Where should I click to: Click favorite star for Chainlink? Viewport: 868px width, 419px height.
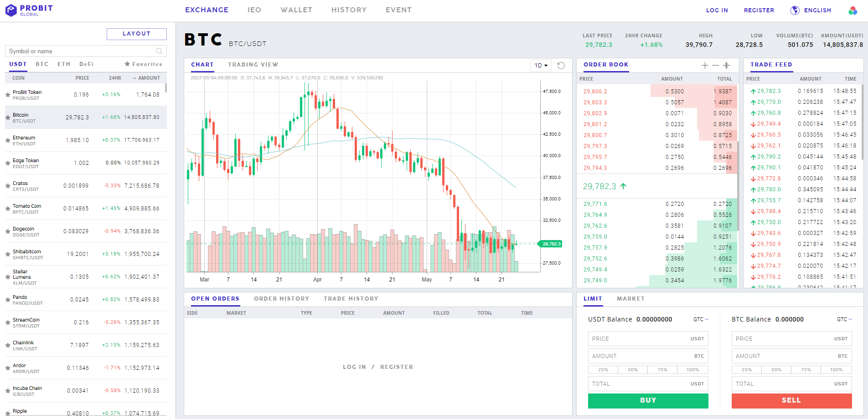(8, 345)
